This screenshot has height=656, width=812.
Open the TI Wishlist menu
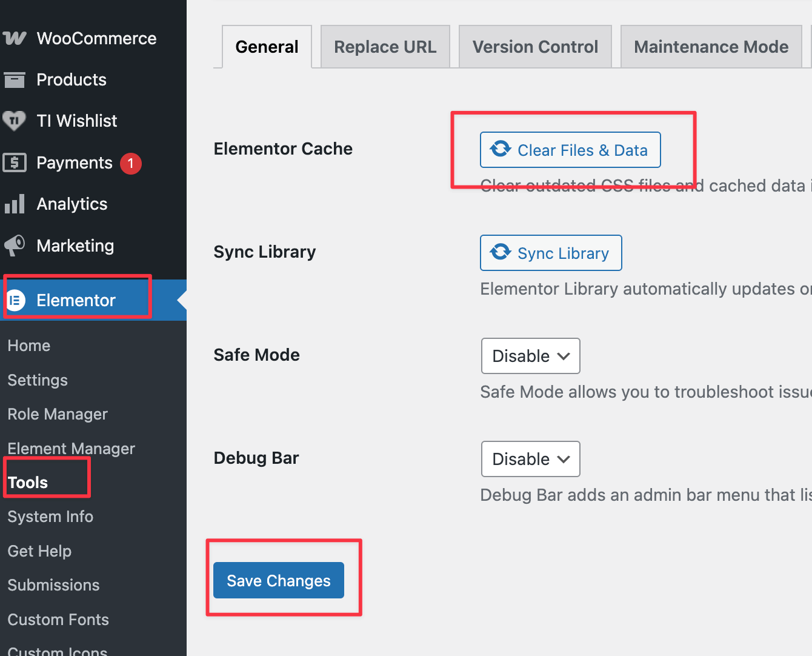pyautogui.click(x=77, y=121)
